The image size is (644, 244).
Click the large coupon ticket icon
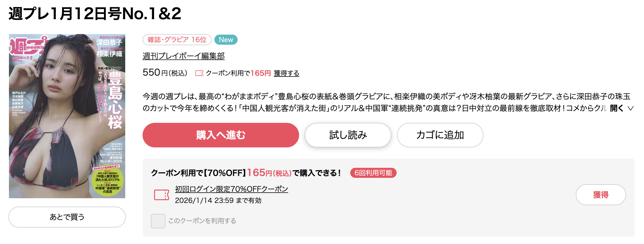[162, 195]
